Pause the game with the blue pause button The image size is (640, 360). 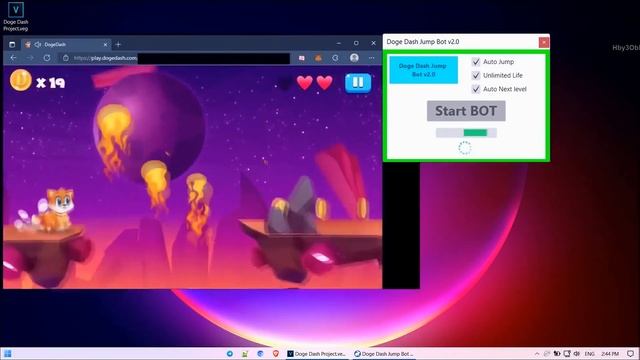coord(358,82)
